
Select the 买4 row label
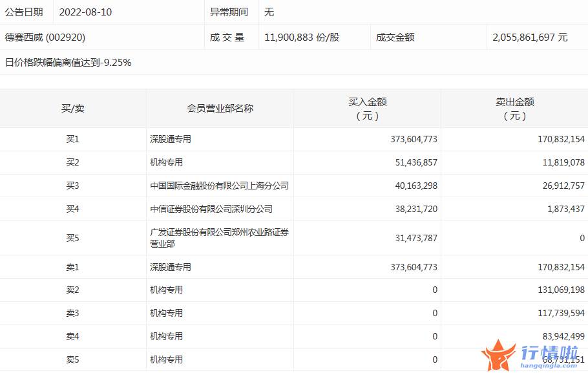pos(73,209)
